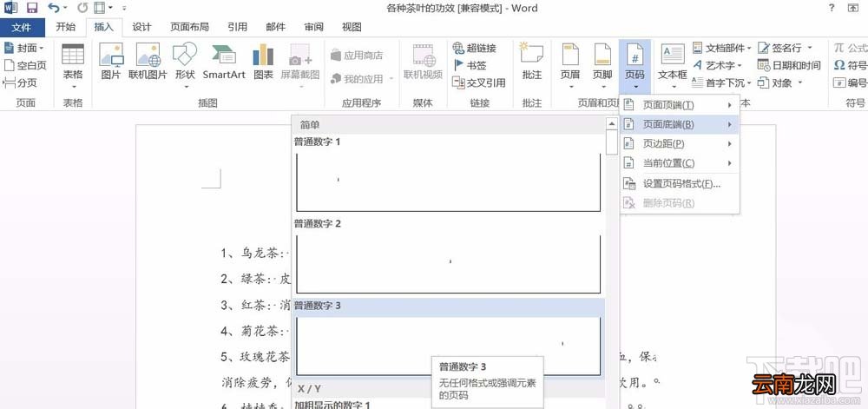The image size is (868, 409).
Task: Click the Page Number (页码) button
Action: [x=635, y=66]
